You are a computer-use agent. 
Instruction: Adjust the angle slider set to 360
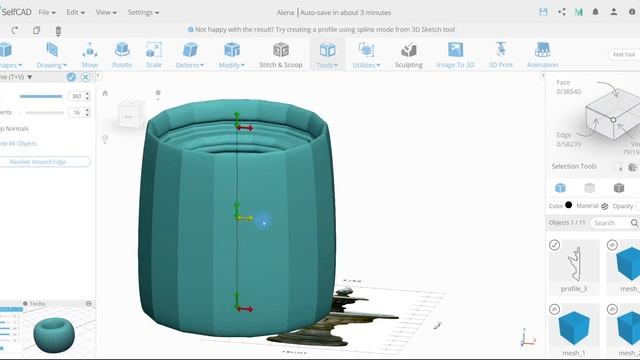pyautogui.click(x=41, y=96)
